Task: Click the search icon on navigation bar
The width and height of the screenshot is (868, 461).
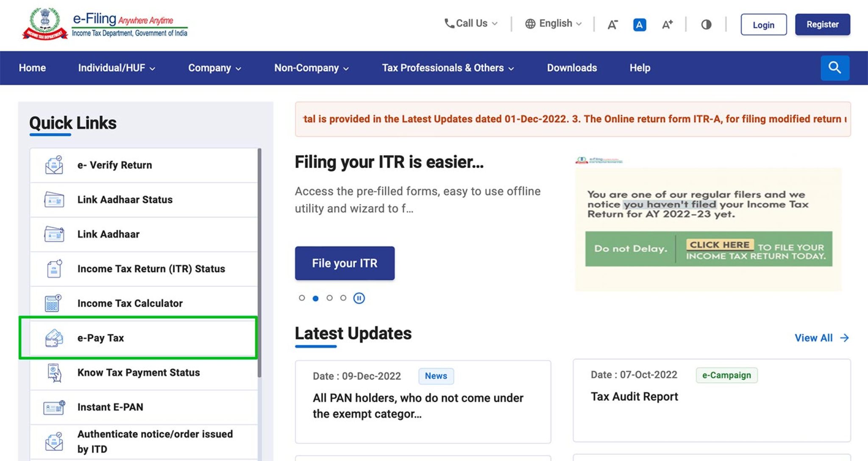Action: (835, 68)
